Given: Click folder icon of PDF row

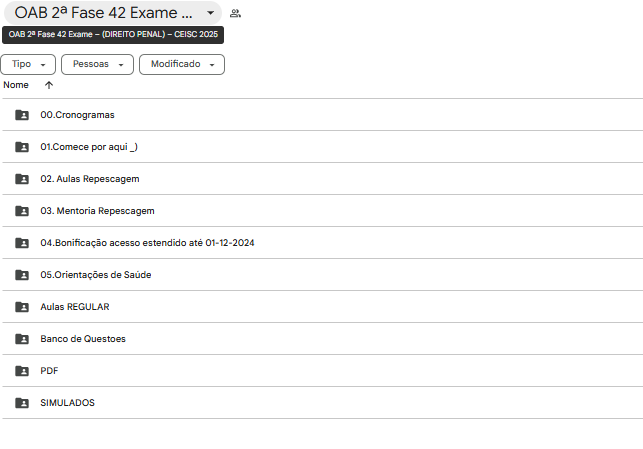Looking at the screenshot, I should tap(22, 371).
